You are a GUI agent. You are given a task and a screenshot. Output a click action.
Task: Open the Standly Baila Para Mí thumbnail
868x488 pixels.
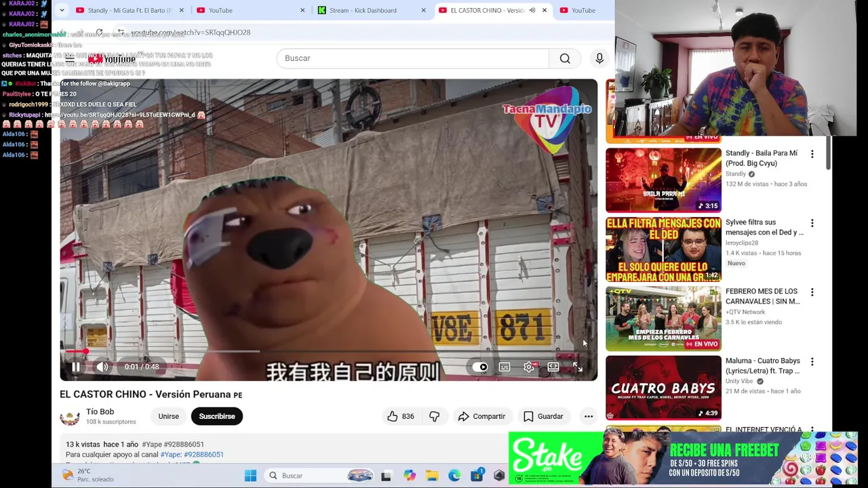tap(663, 180)
